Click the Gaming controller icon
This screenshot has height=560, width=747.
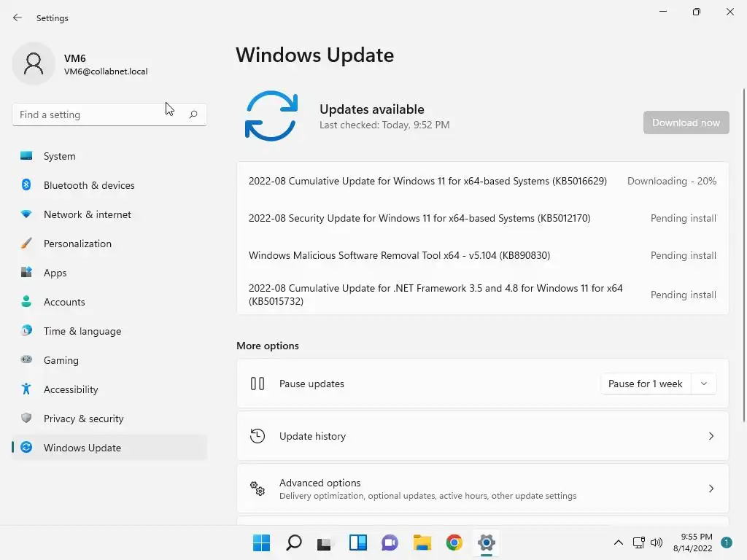tap(26, 359)
